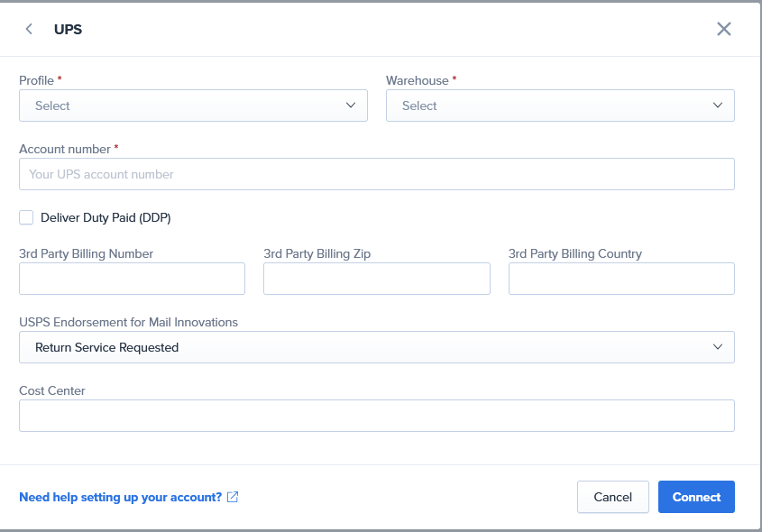Click into the Cost Center field
Screen dimensions: 762x532
click(377, 416)
